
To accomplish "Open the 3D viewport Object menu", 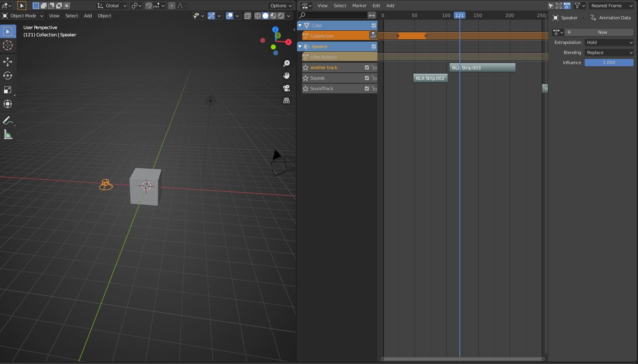I will coord(104,16).
